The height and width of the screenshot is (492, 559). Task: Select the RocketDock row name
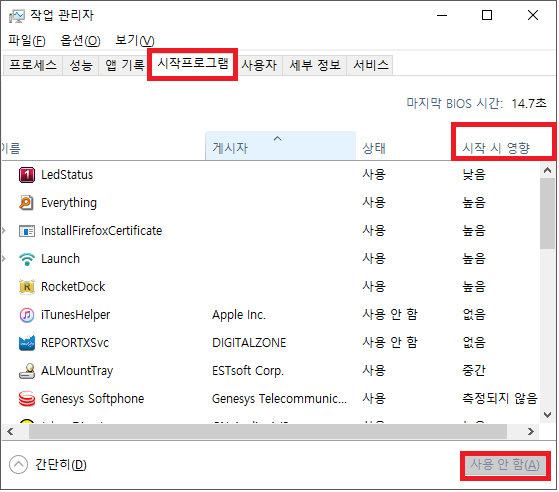tap(73, 287)
